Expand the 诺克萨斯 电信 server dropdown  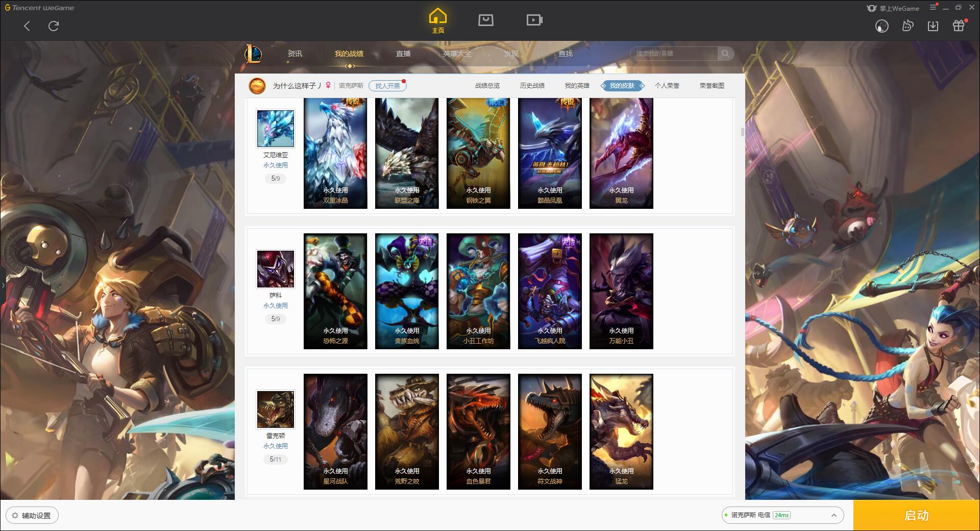point(782,515)
